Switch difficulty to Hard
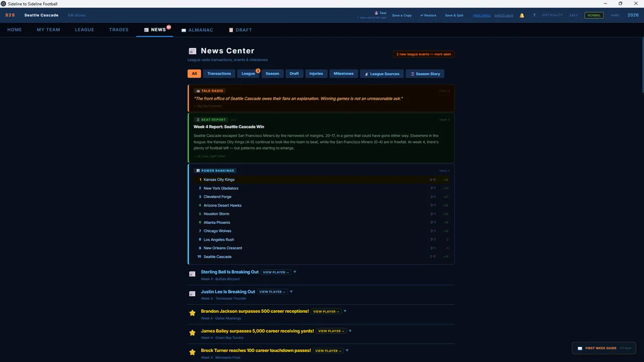Viewport: 644px width, 362px height. click(615, 15)
